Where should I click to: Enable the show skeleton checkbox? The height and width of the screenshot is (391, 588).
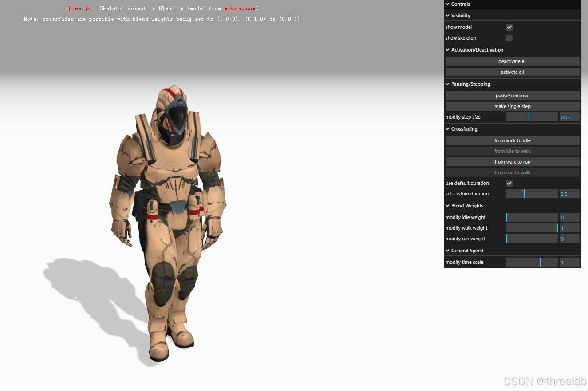pyautogui.click(x=509, y=38)
